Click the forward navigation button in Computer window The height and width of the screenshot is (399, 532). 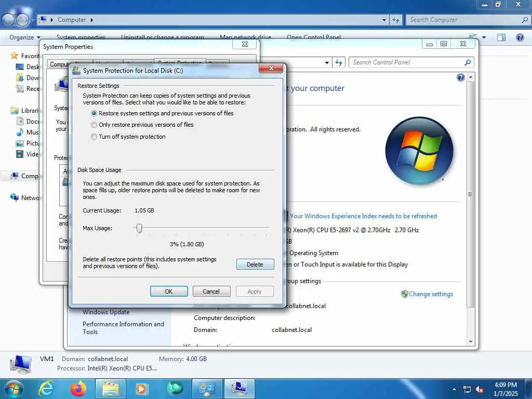click(x=23, y=20)
